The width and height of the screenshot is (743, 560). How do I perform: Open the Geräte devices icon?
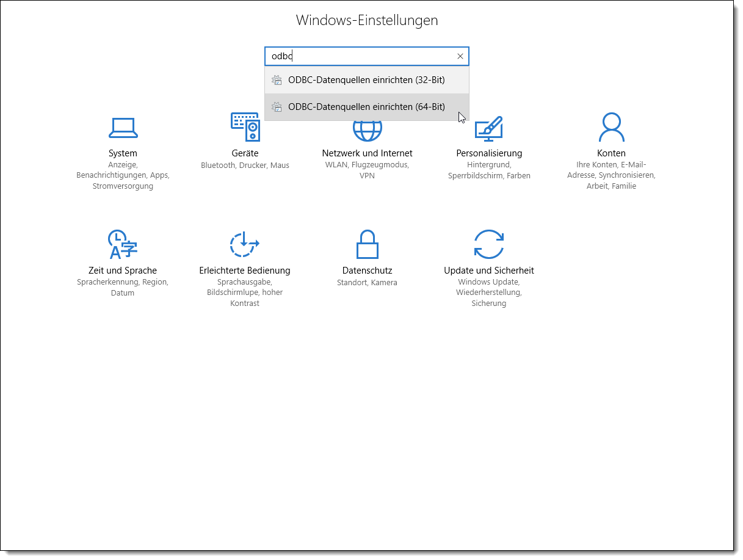(245, 127)
